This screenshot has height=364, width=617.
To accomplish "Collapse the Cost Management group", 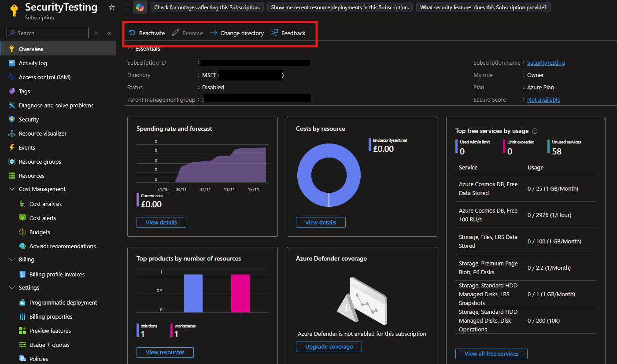I will pyautogui.click(x=12, y=189).
